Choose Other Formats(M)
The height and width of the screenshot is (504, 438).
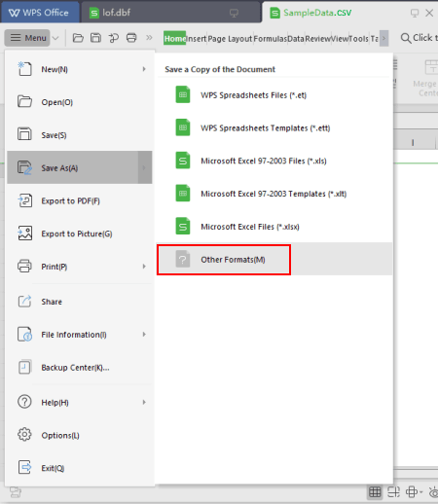(274, 259)
